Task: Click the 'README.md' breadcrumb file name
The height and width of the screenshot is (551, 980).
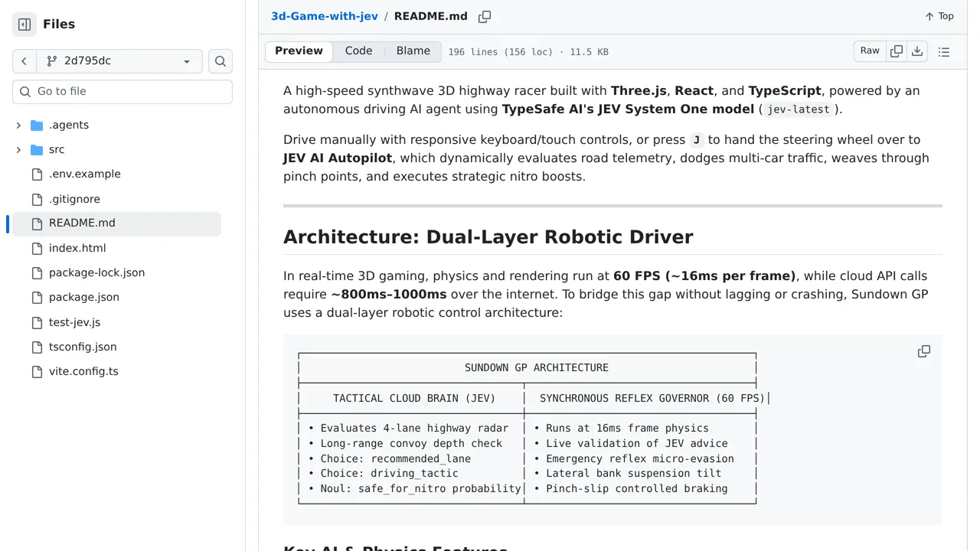Action: (x=431, y=16)
